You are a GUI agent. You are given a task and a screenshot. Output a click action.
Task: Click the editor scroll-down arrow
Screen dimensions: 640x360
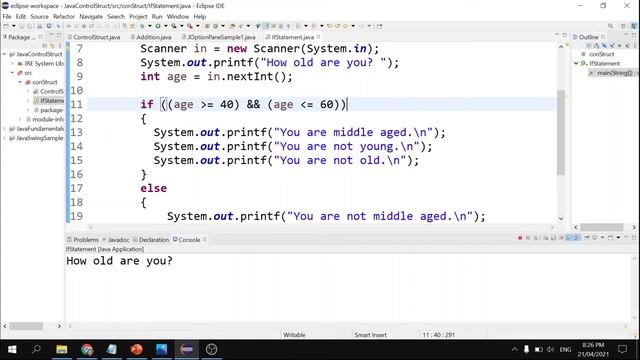[561, 219]
